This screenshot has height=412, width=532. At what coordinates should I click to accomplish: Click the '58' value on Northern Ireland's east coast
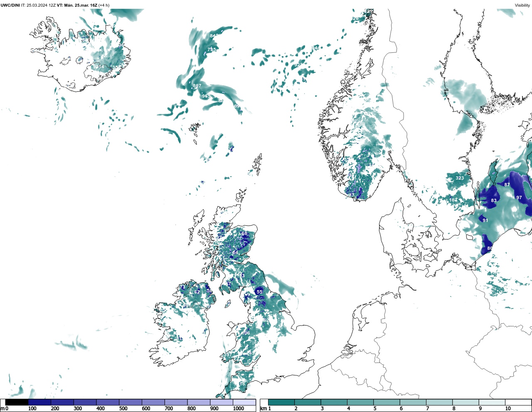pyautogui.click(x=209, y=291)
